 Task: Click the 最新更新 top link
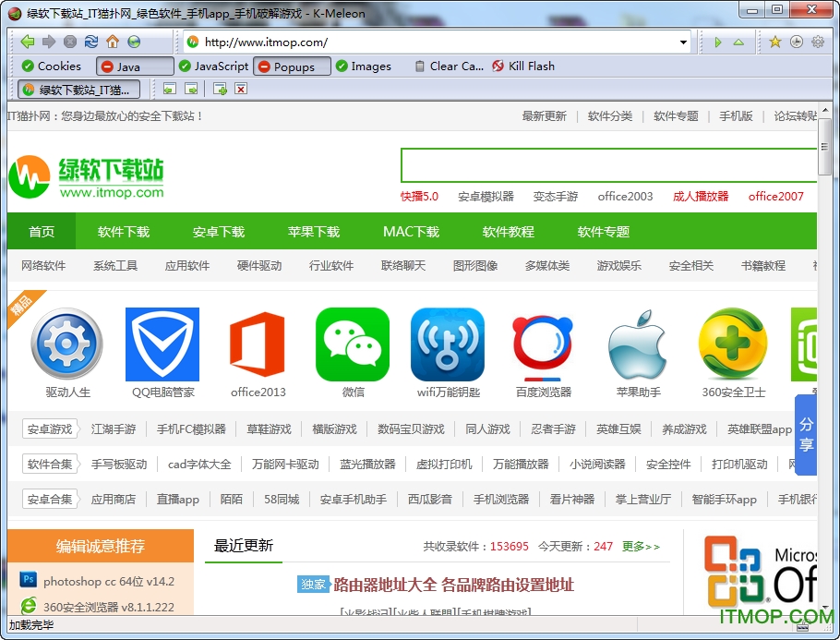(x=544, y=115)
